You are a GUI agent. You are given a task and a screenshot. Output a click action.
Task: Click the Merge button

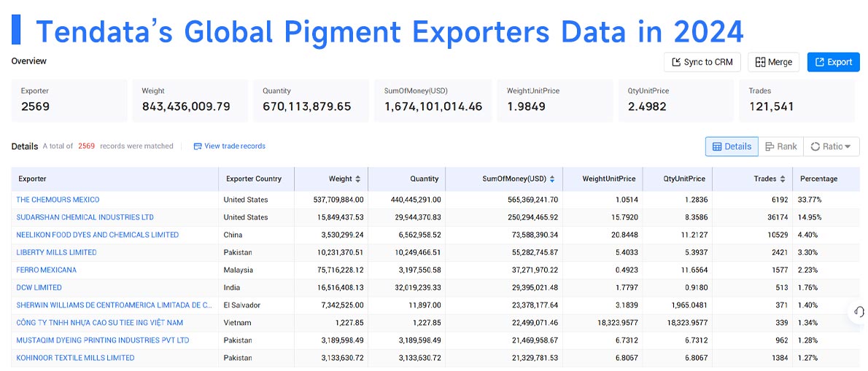(x=773, y=62)
